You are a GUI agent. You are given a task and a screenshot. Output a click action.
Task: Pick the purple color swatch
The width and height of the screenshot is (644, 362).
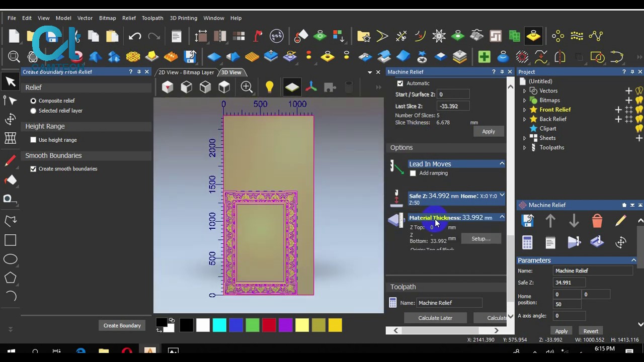click(285, 325)
